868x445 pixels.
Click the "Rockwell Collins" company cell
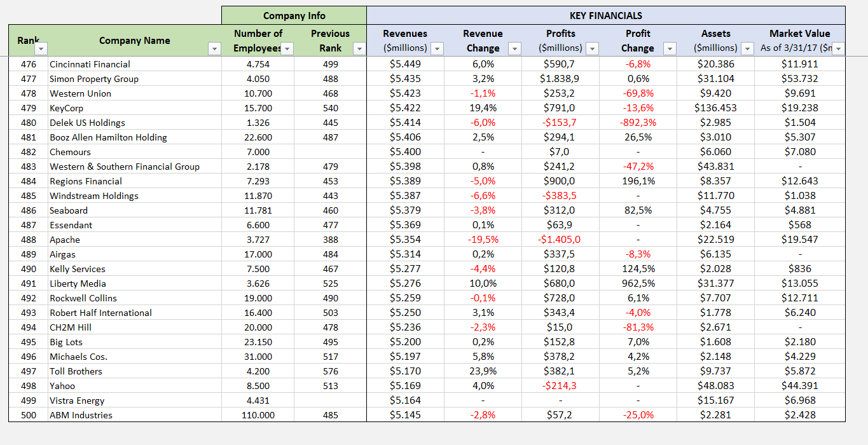point(135,298)
